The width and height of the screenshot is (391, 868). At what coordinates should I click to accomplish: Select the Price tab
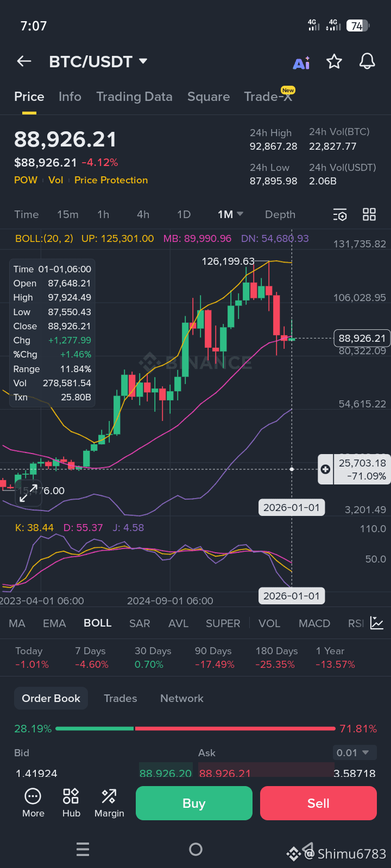(x=29, y=97)
